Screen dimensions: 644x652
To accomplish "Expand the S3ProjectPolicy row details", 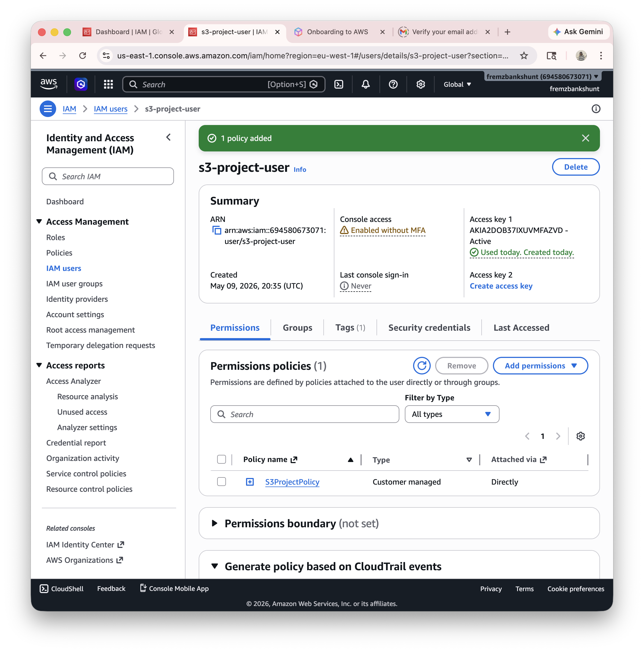I will (250, 482).
